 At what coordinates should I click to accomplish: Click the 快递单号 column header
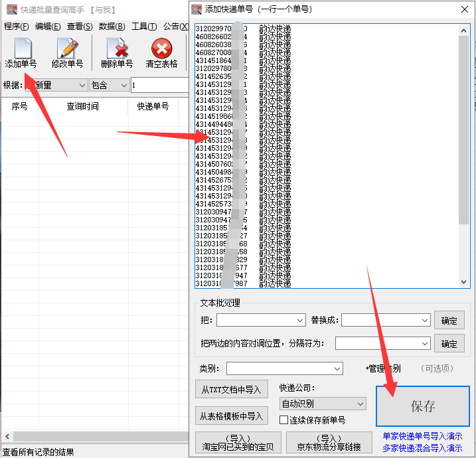pyautogui.click(x=153, y=106)
